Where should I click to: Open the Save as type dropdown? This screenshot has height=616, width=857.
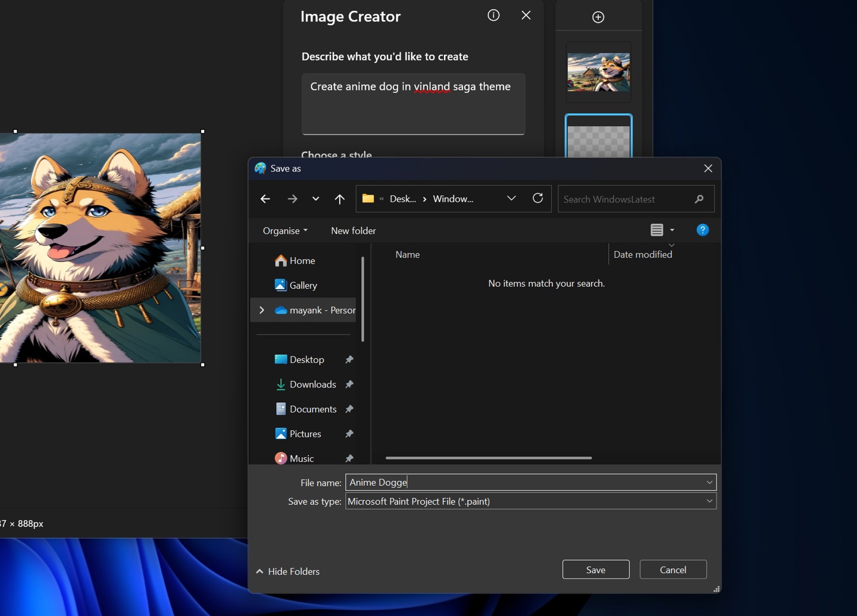[x=708, y=501]
